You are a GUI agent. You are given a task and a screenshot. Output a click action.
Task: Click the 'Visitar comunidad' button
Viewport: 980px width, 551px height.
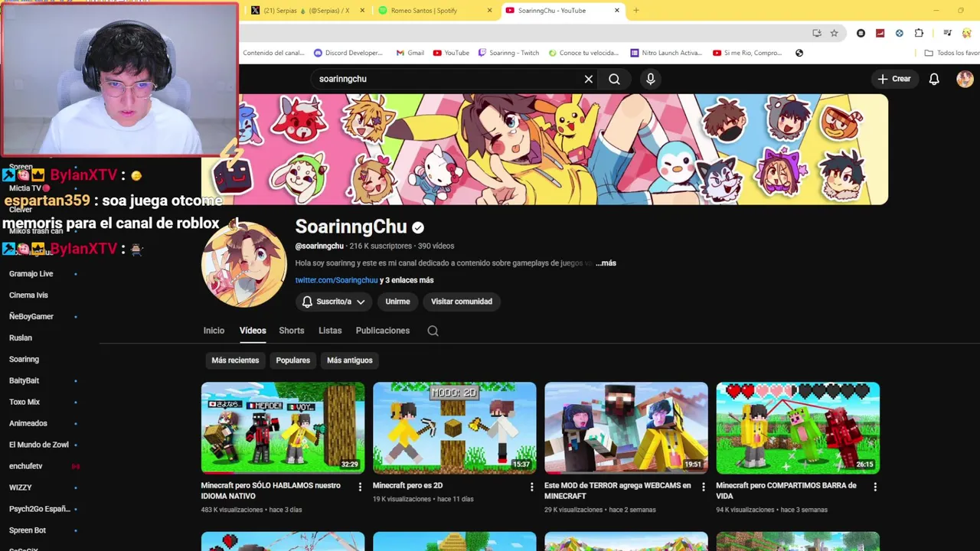[462, 302]
